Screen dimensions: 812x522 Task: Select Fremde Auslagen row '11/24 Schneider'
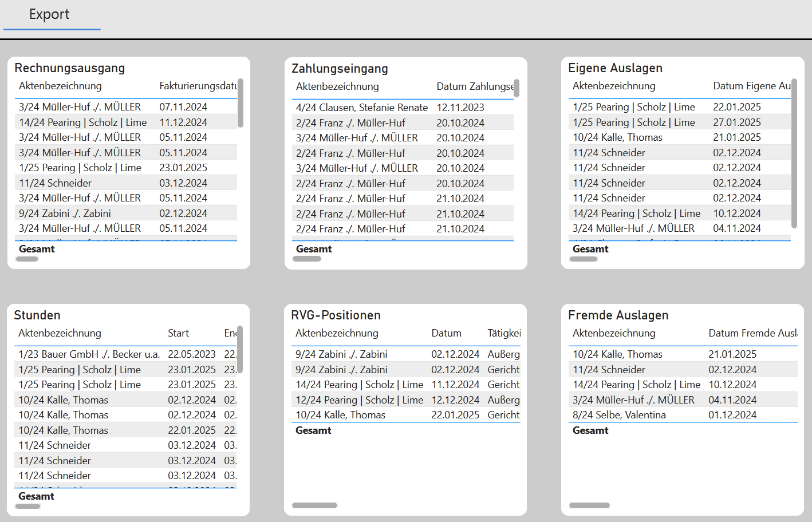click(x=683, y=370)
